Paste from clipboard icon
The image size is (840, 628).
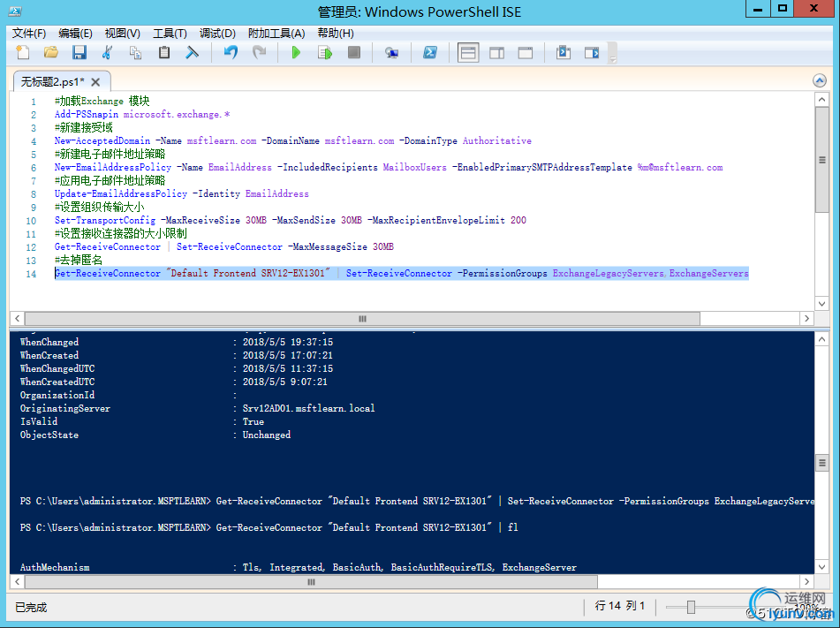[x=164, y=52]
